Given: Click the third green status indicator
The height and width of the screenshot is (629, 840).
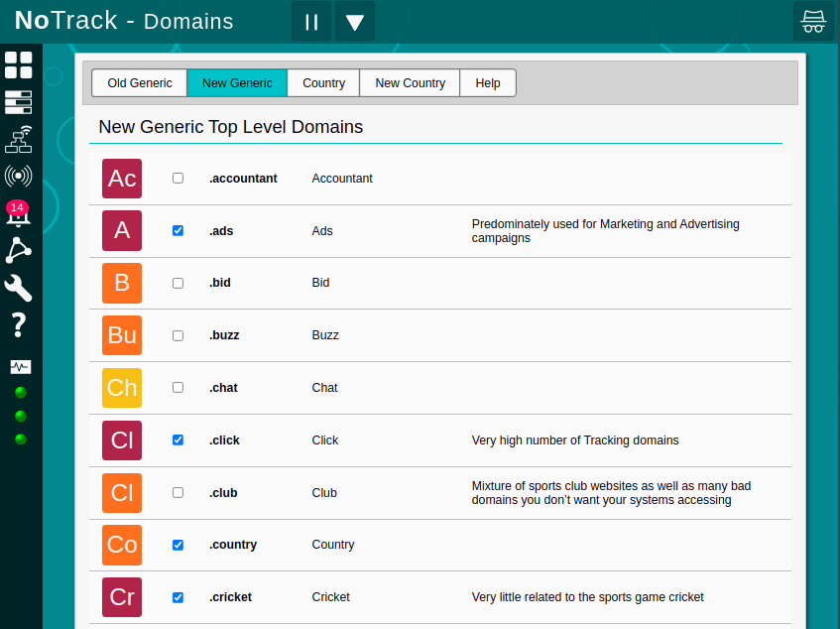Looking at the screenshot, I should pyautogui.click(x=21, y=440).
